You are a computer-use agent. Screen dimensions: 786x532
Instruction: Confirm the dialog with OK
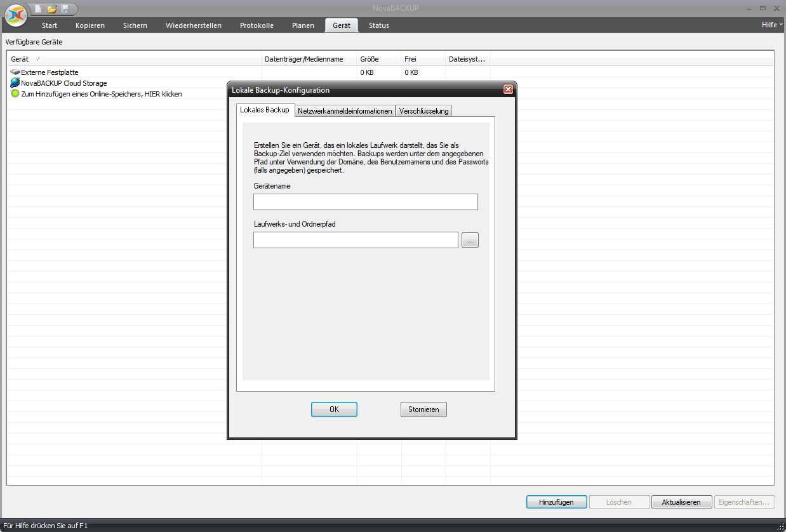(x=335, y=409)
